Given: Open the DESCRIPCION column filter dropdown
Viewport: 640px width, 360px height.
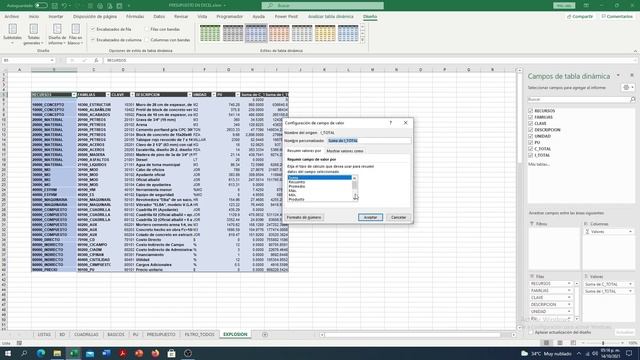Looking at the screenshot, I should click(189, 95).
